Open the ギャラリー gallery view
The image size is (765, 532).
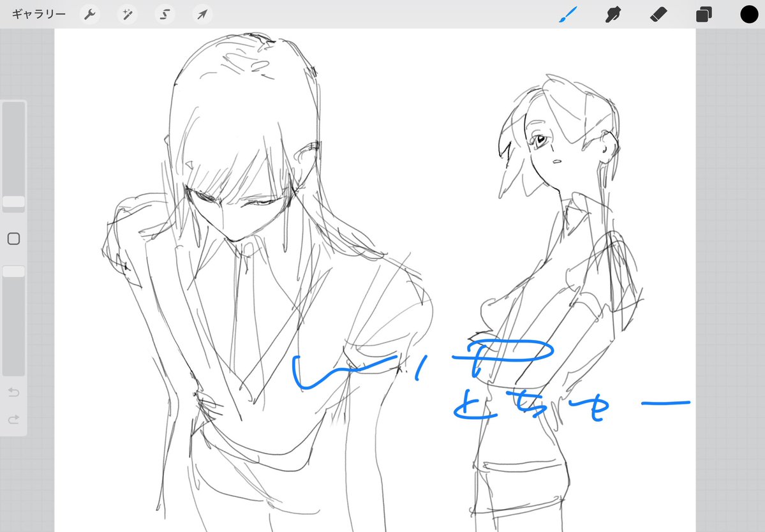pyautogui.click(x=38, y=14)
